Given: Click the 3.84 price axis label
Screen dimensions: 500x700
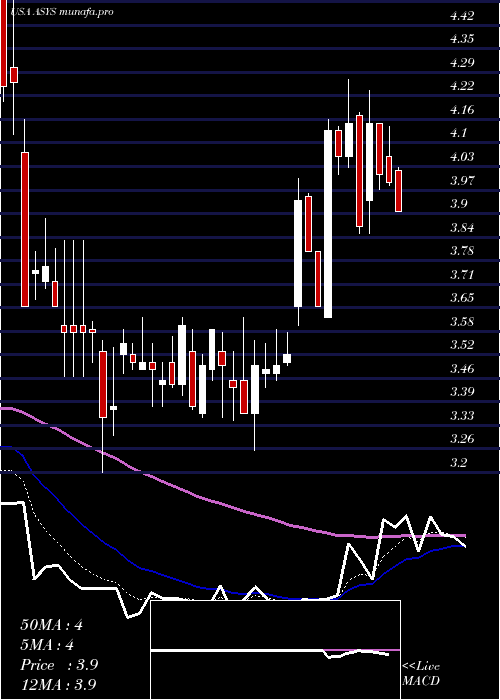Looking at the screenshot, I should [x=462, y=228].
